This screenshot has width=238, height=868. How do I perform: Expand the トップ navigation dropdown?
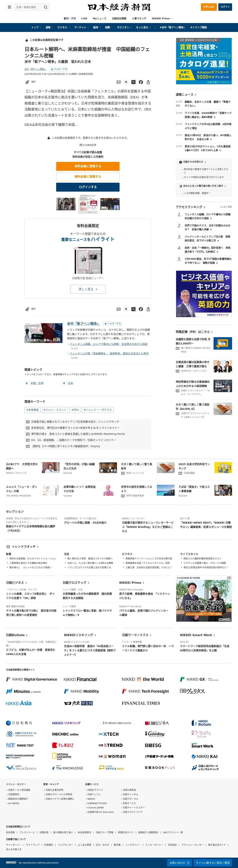coord(36,27)
